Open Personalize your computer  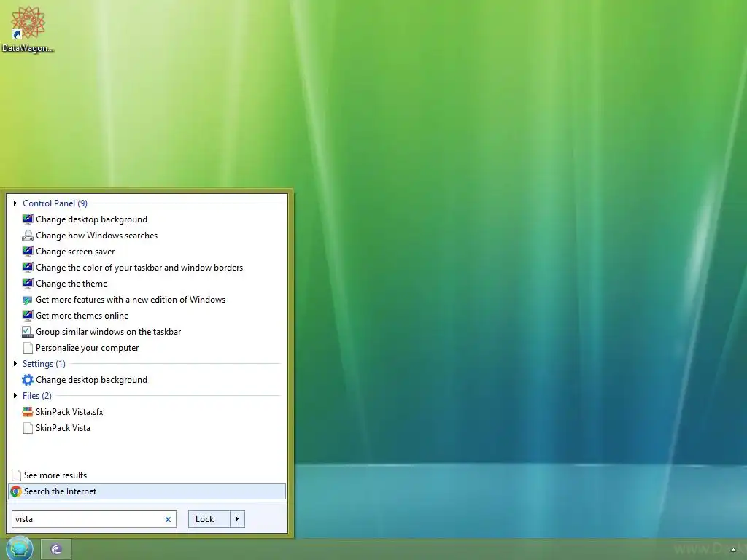[88, 348]
